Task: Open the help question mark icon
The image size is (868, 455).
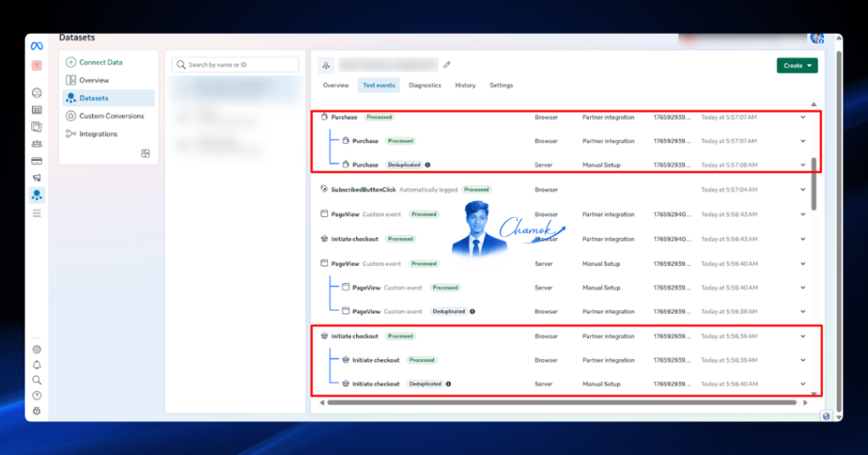Action: pyautogui.click(x=36, y=396)
